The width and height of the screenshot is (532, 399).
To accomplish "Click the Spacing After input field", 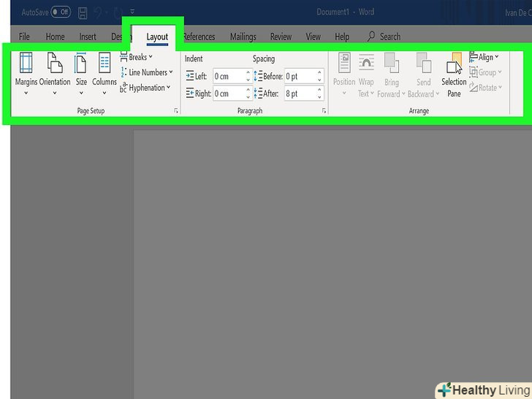I will tap(300, 94).
